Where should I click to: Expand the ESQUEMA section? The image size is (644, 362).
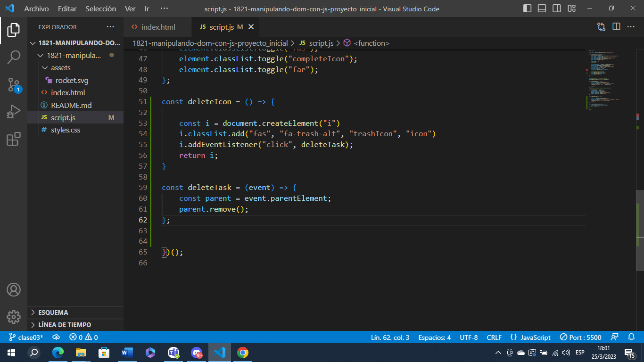pos(75,313)
